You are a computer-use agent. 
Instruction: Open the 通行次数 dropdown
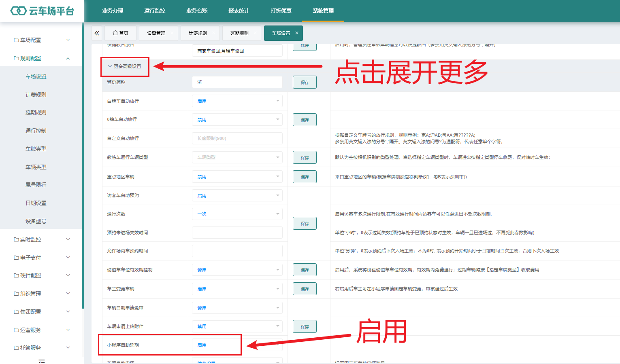[x=237, y=214]
